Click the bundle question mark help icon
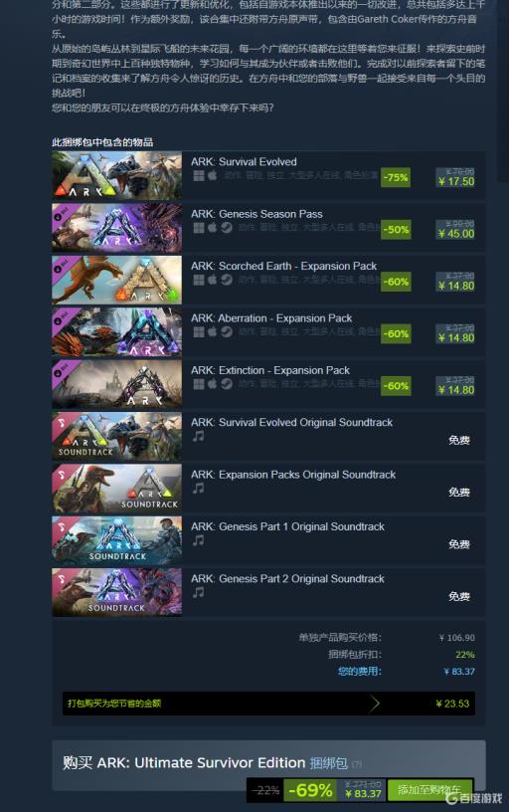This screenshot has width=509, height=812. point(357,764)
